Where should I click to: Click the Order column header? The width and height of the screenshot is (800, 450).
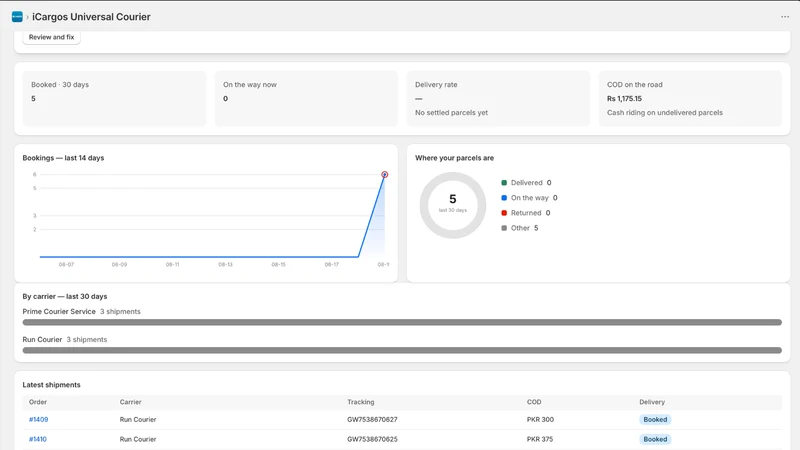point(38,402)
